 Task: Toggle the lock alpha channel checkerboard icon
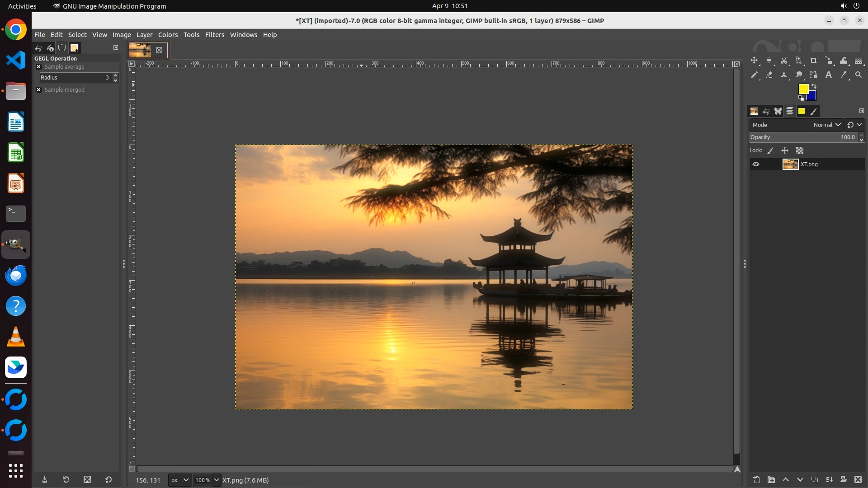click(800, 151)
